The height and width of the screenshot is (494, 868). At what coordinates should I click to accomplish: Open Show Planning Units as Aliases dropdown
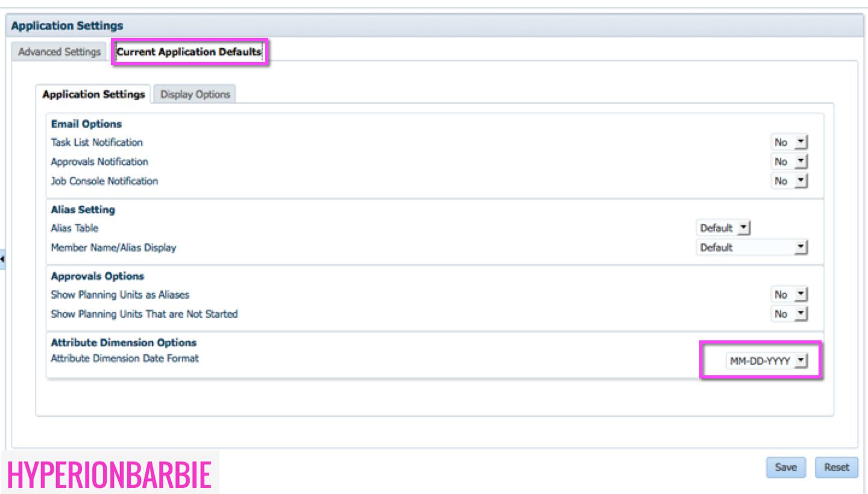click(x=789, y=295)
